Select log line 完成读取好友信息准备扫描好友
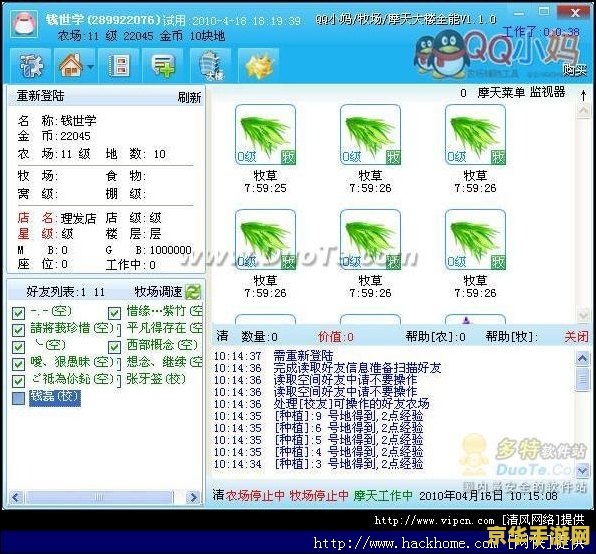 coord(357,368)
